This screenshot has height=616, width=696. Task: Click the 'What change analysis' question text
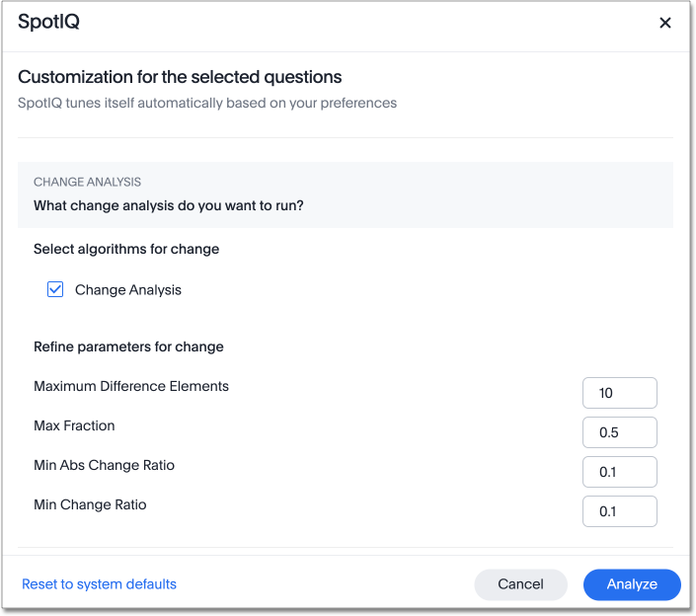click(169, 205)
